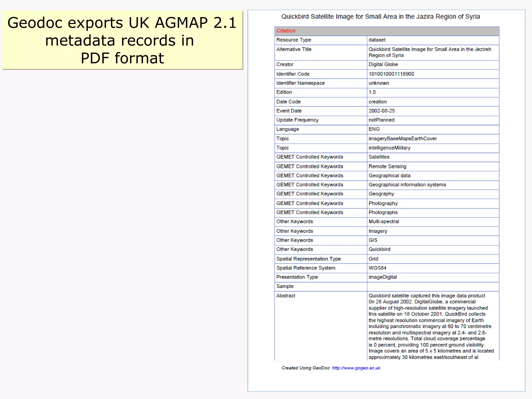Select the 'creation' Date Code value
Screen dimensions: 532x399
click(377, 102)
